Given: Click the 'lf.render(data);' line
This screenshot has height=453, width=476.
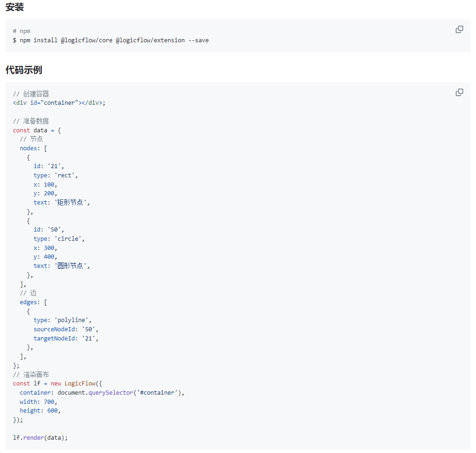Looking at the screenshot, I should (x=40, y=437).
